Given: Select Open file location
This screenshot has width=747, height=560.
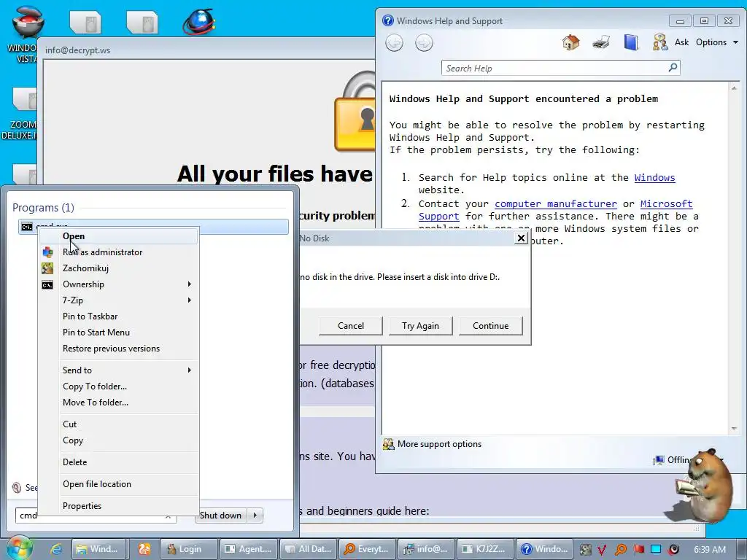Looking at the screenshot, I should tap(118, 484).
